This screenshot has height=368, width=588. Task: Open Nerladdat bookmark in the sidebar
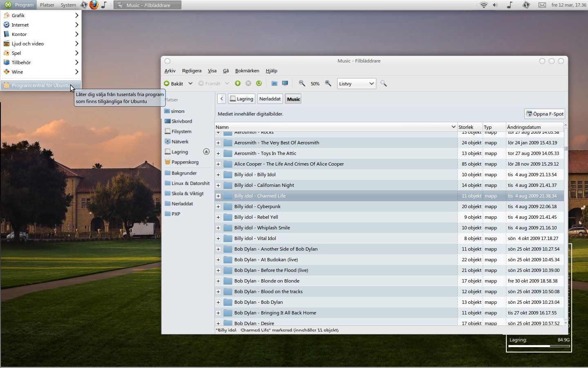coord(179,203)
